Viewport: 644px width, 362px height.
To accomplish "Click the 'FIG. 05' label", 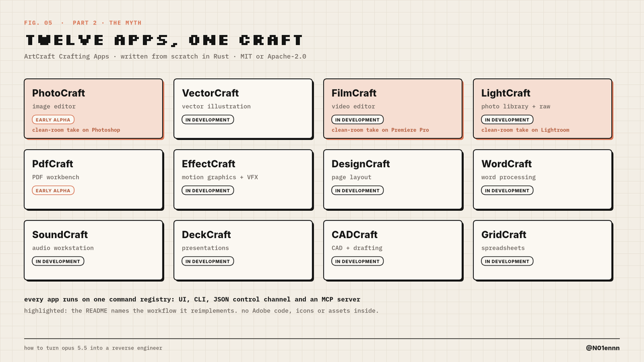I will click(x=38, y=23).
